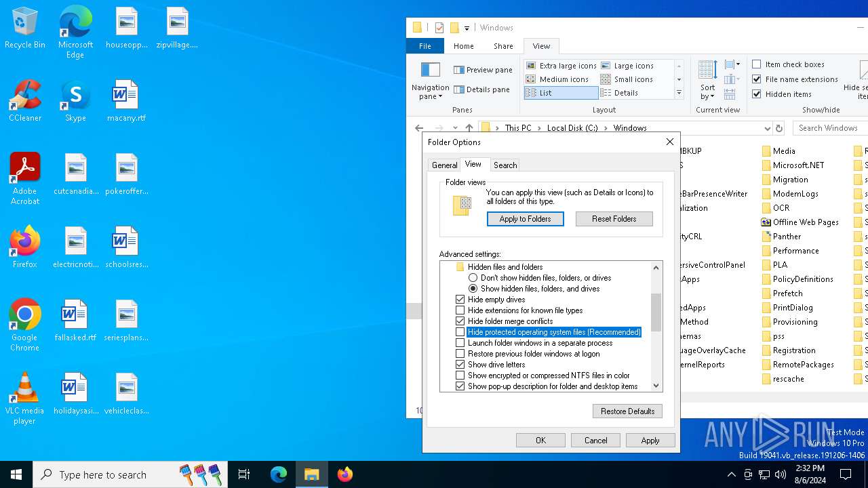Viewport: 868px width, 488px height.
Task: Choose Medium icons layout
Action: (x=557, y=79)
